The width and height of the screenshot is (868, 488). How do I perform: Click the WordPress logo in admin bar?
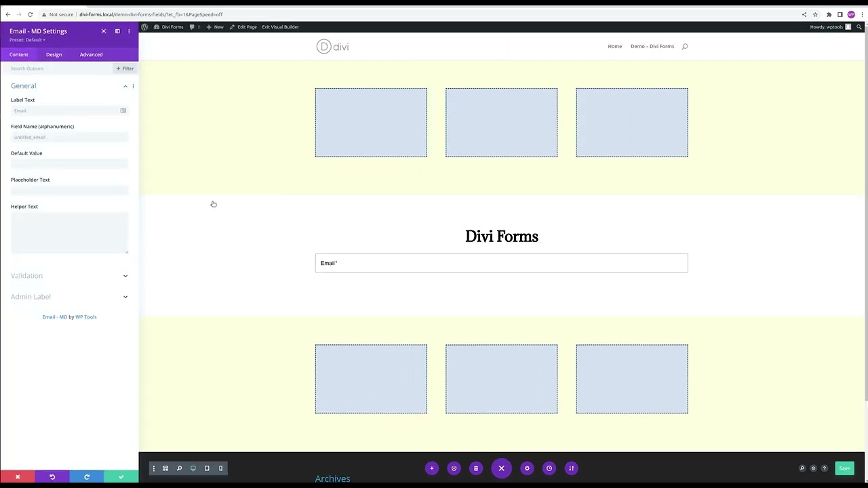(x=144, y=27)
